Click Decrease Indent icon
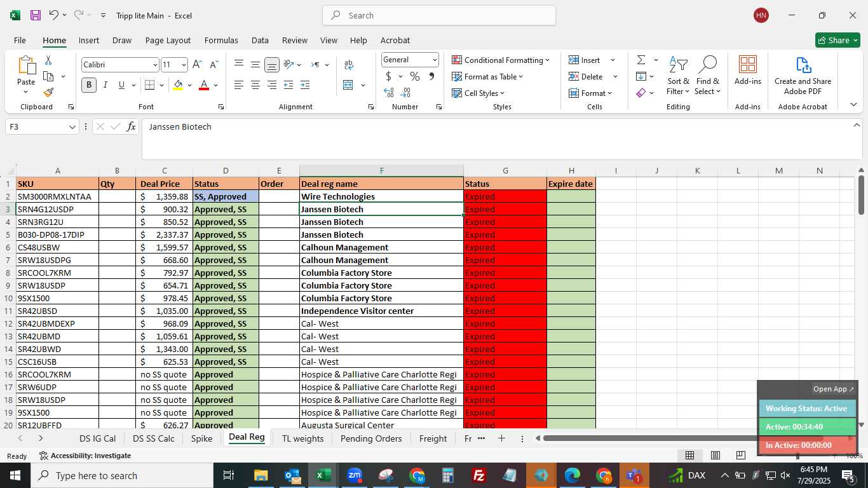Viewport: 868px width, 488px height. (288, 85)
